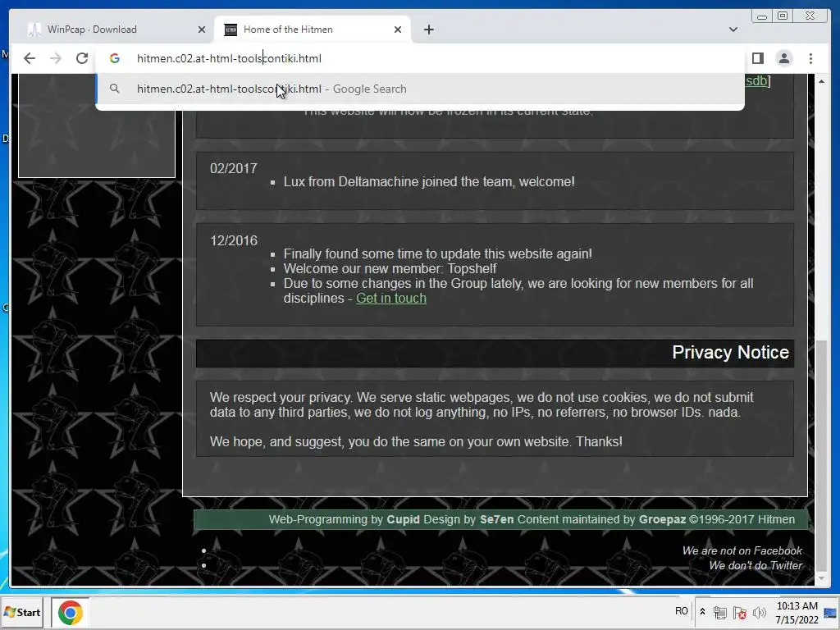Click the page scrollbar down arrow
Viewport: 840px width, 630px height.
(x=821, y=578)
